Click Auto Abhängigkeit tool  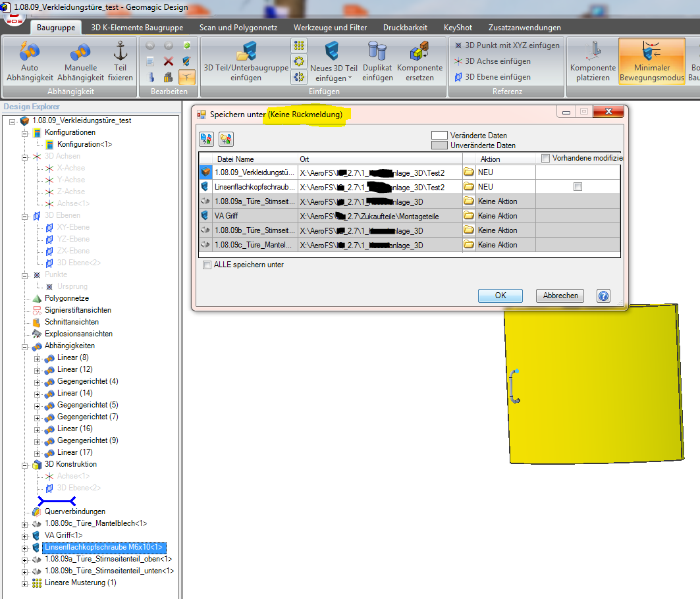(x=30, y=62)
